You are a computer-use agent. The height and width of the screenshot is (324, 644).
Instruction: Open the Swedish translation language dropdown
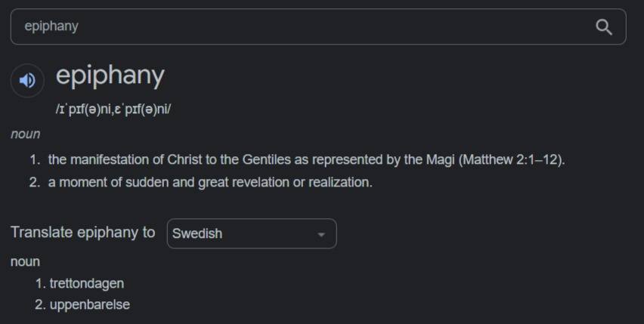251,234
